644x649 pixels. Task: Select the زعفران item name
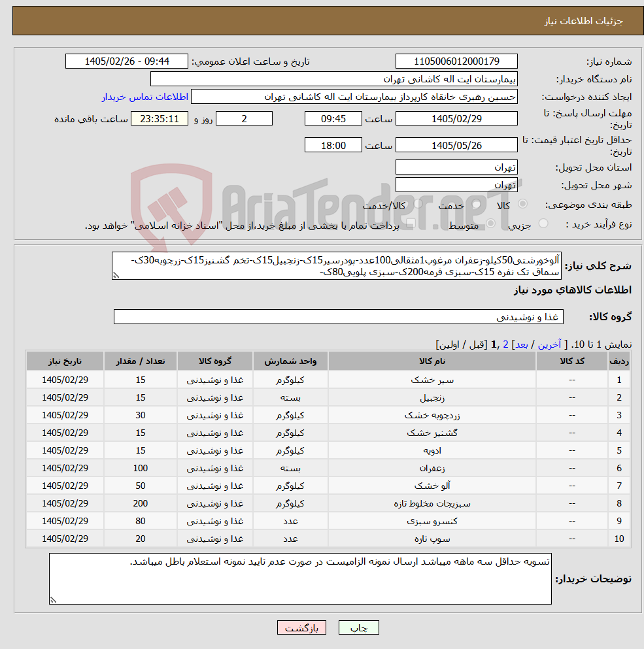(x=432, y=468)
